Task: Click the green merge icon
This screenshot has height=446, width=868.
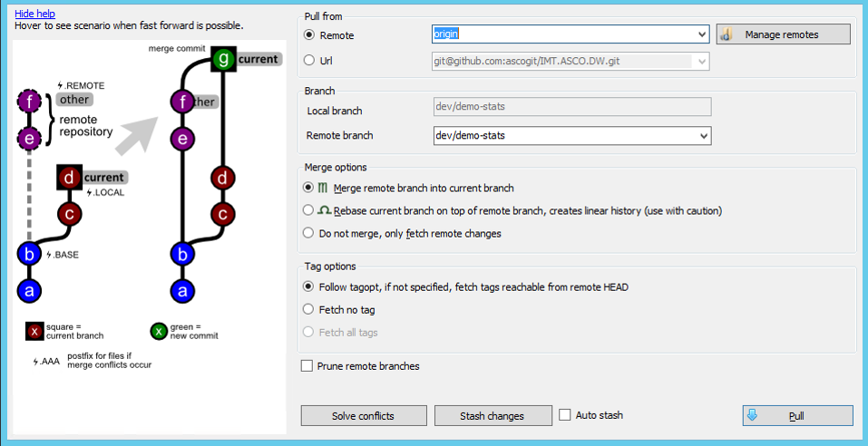Action: click(324, 189)
